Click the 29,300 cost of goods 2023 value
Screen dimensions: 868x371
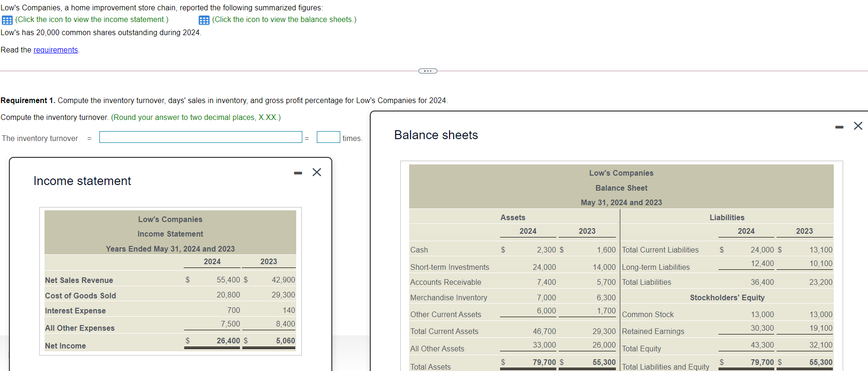pos(284,295)
